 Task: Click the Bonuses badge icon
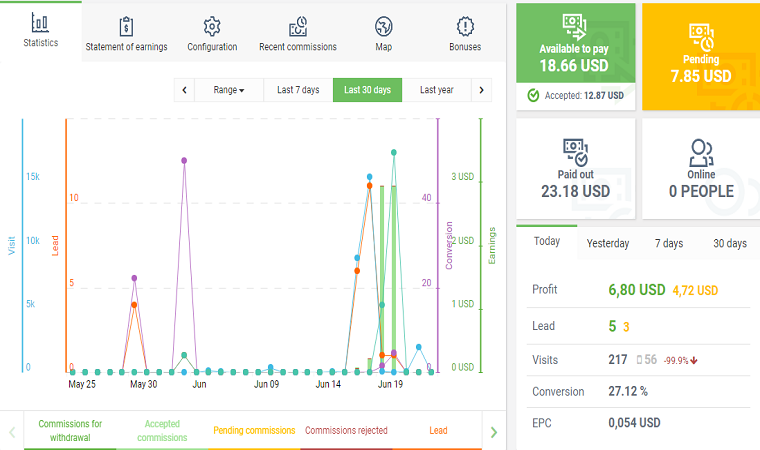click(x=465, y=26)
